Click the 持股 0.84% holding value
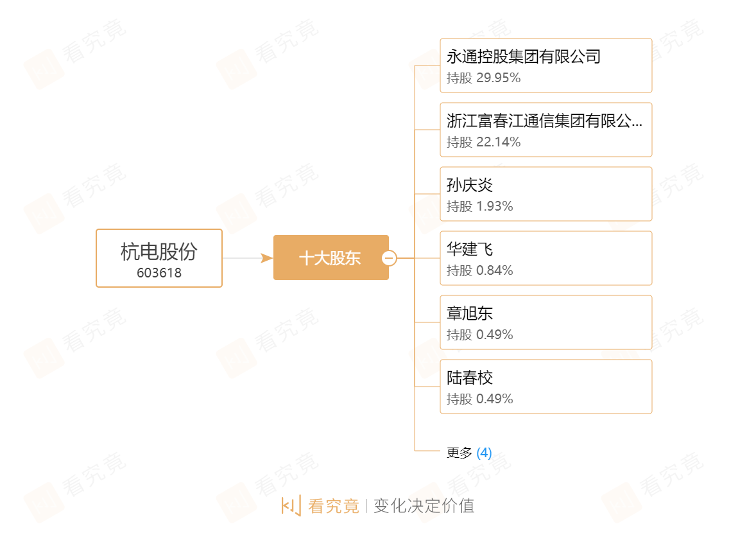756x533 pixels. (480, 270)
